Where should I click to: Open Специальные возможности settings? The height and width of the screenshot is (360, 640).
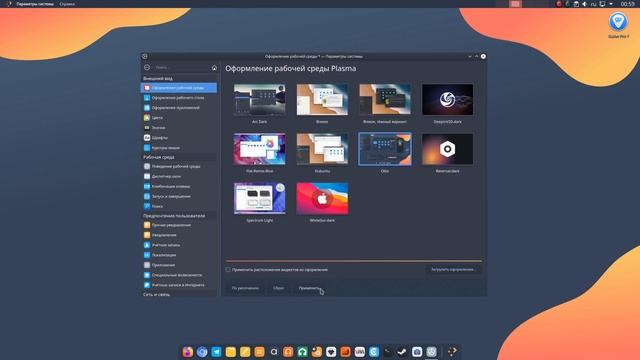pos(178,275)
